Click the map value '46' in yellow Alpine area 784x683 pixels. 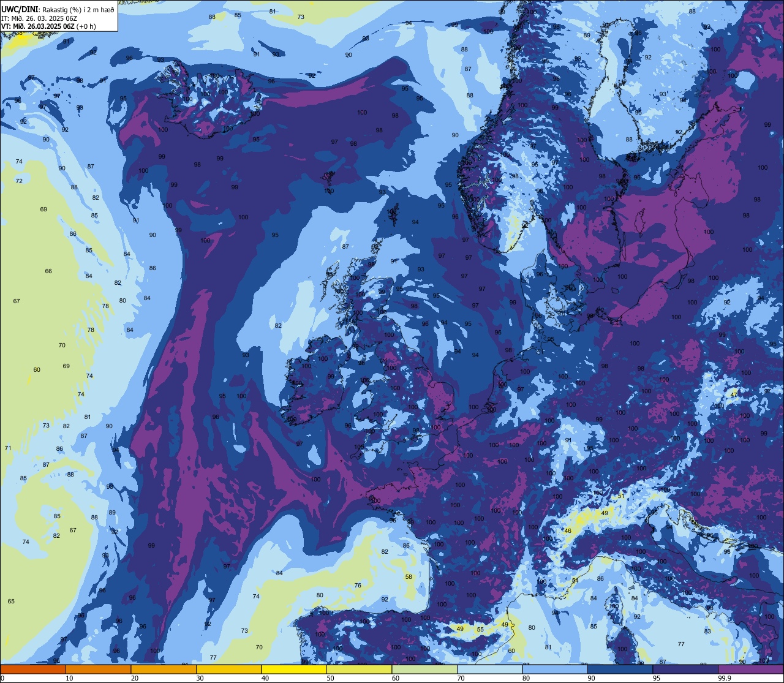568,531
